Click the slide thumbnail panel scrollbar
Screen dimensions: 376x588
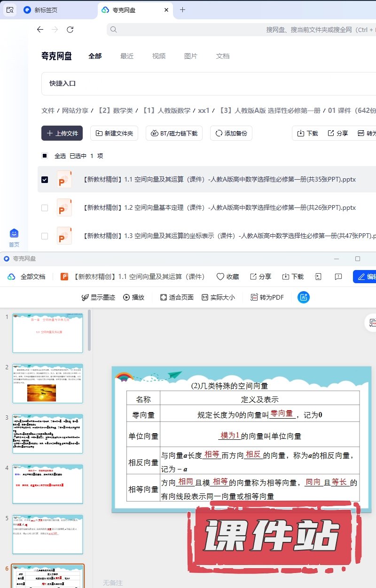(89, 336)
